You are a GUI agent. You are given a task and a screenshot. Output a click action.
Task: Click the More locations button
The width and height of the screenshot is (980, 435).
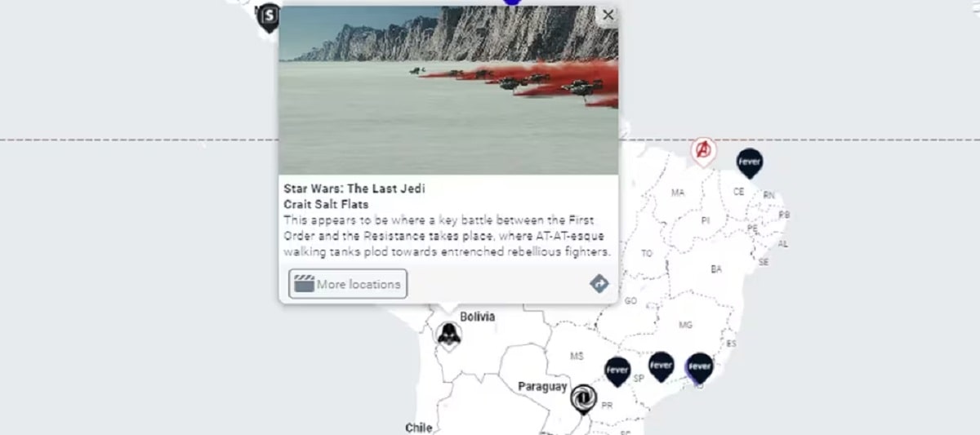pyautogui.click(x=348, y=284)
